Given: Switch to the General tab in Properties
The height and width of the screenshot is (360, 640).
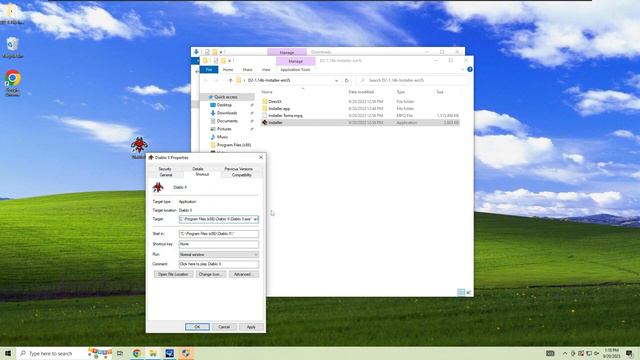Looking at the screenshot, I should pos(166,175).
